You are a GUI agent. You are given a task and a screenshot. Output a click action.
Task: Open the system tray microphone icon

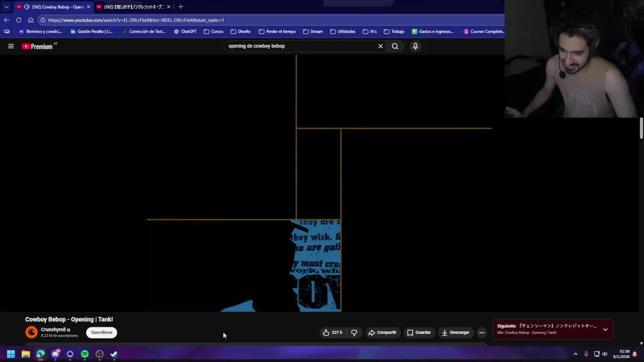(586, 354)
